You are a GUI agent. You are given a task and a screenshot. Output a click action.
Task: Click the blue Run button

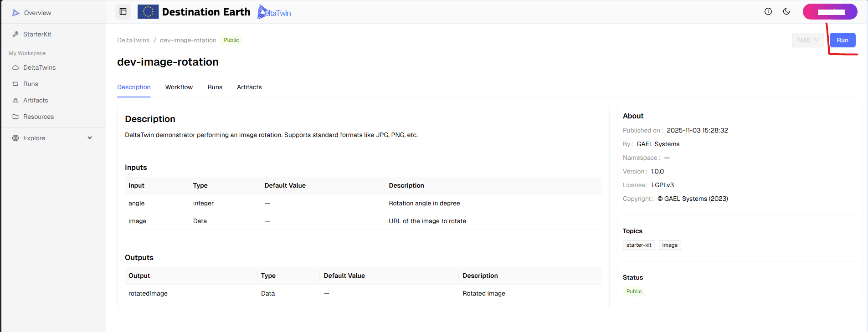coord(842,40)
